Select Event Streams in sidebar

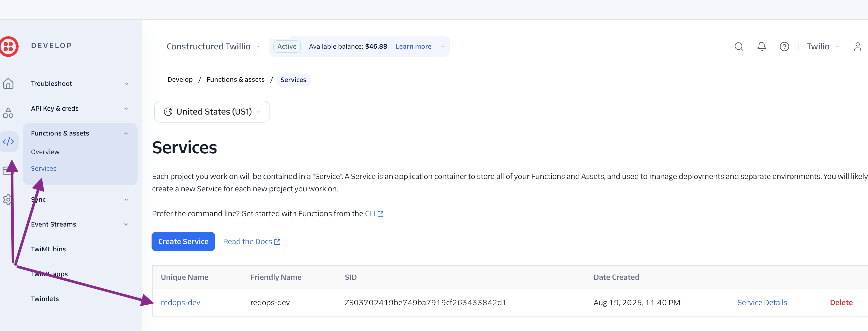pos(54,224)
